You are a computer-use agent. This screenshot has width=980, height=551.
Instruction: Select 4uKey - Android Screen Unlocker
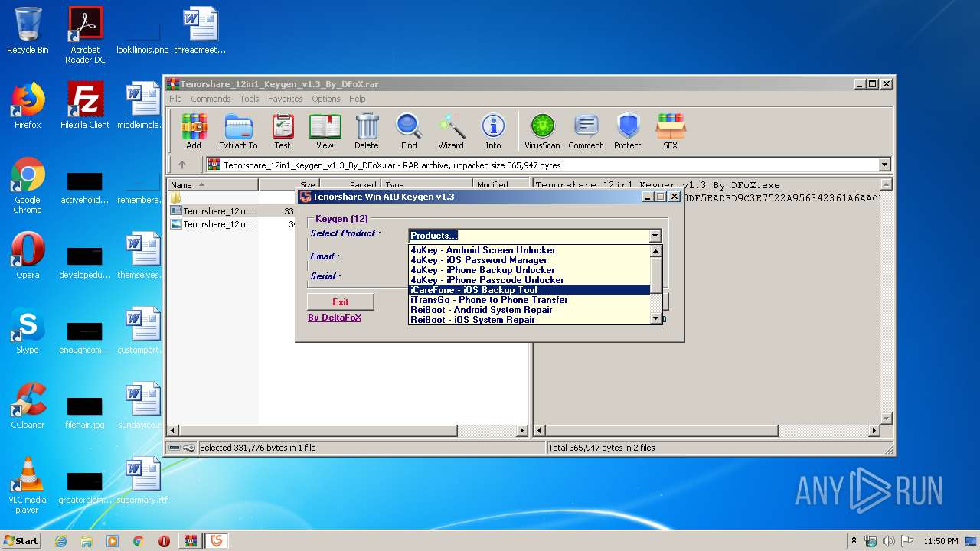529,250
